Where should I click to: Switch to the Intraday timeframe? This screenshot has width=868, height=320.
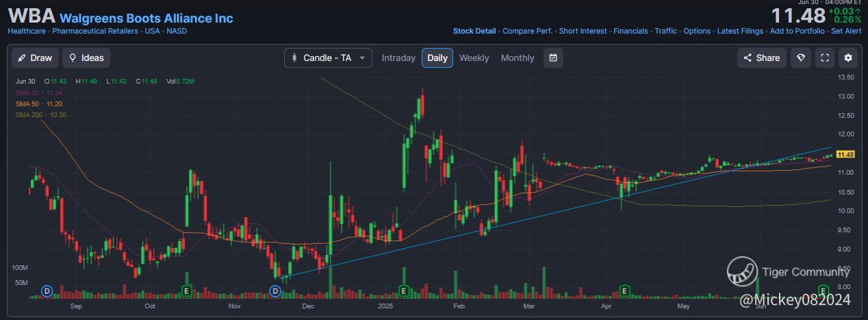398,58
